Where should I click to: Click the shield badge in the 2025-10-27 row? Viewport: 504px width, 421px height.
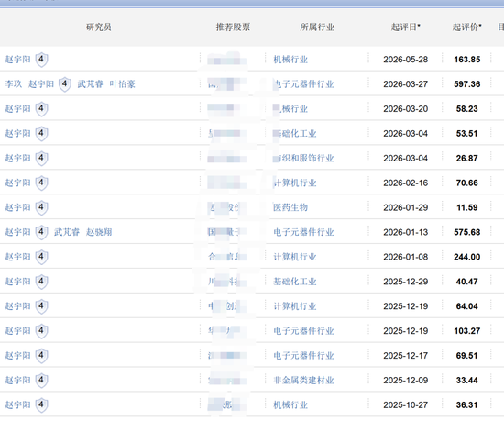[x=41, y=404]
